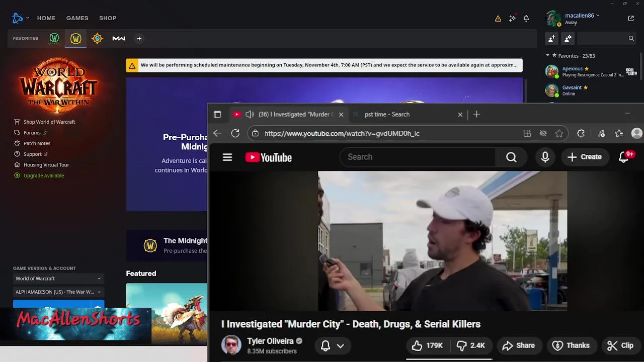The width and height of the screenshot is (644, 362).
Task: Click the YouTube search magnifier button
Action: pyautogui.click(x=511, y=157)
